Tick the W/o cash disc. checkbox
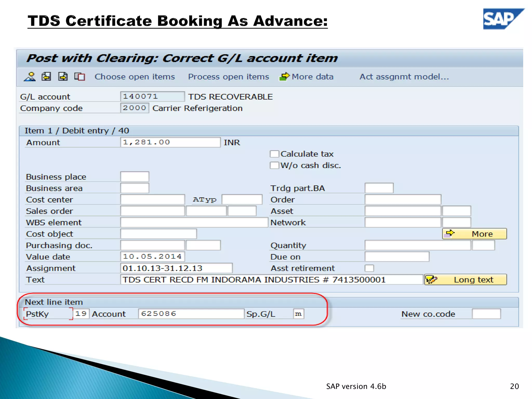 (274, 165)
